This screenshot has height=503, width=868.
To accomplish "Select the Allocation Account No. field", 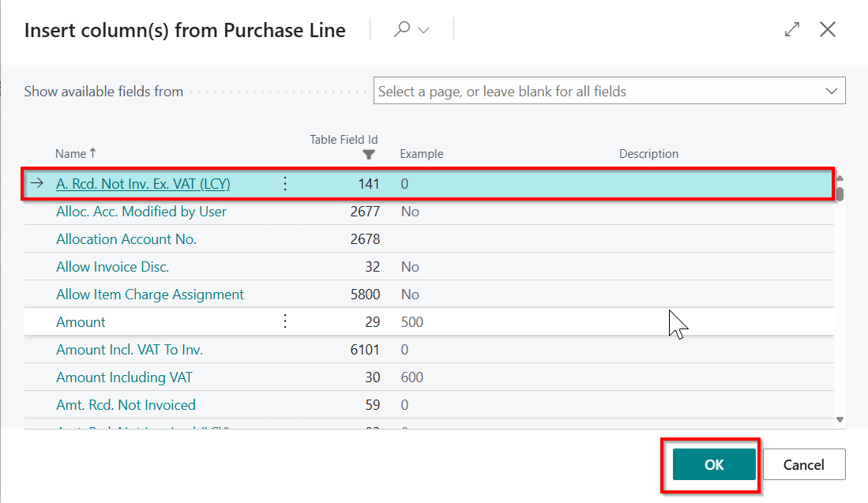I will point(126,239).
